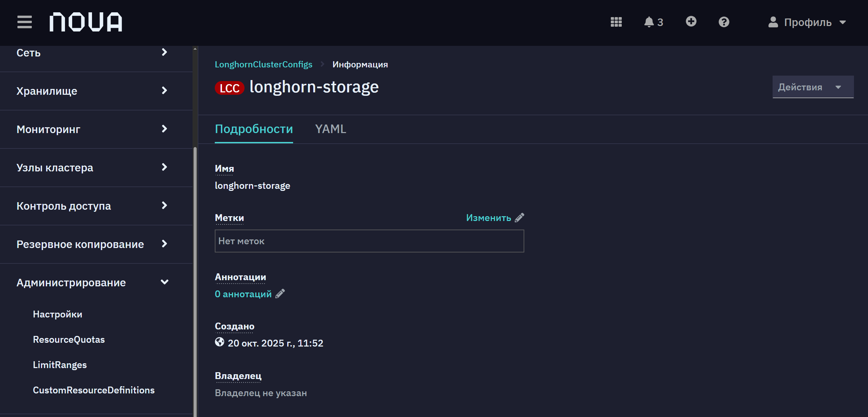Screen dimensions: 868x417
Task: Click the longhorn-storage page title
Action: click(x=314, y=87)
